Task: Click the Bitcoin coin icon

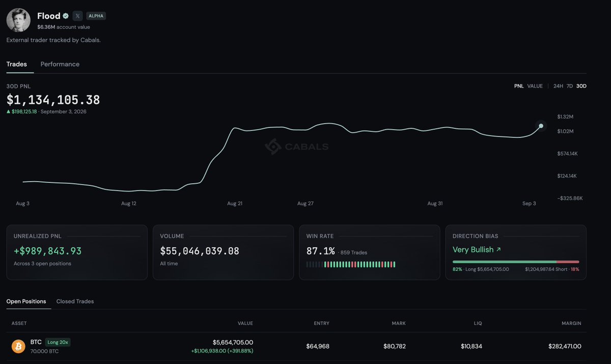Action: click(18, 347)
